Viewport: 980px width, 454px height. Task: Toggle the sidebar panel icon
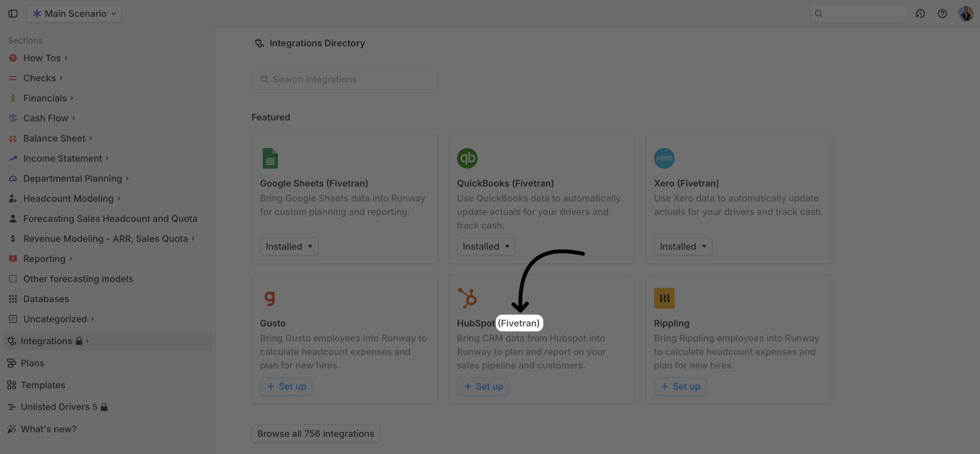(13, 14)
